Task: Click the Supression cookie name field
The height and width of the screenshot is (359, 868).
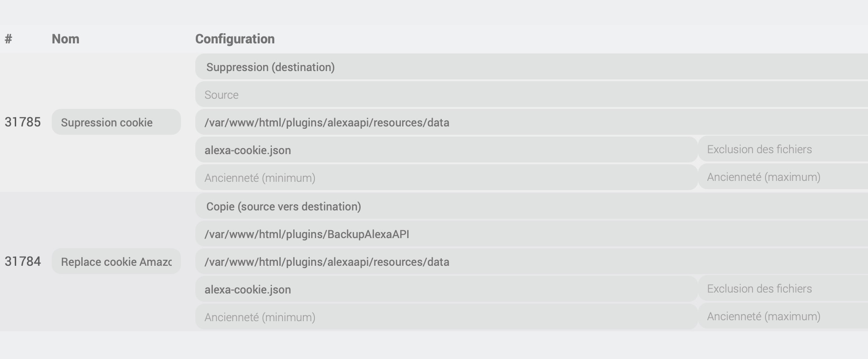Action: (116, 122)
